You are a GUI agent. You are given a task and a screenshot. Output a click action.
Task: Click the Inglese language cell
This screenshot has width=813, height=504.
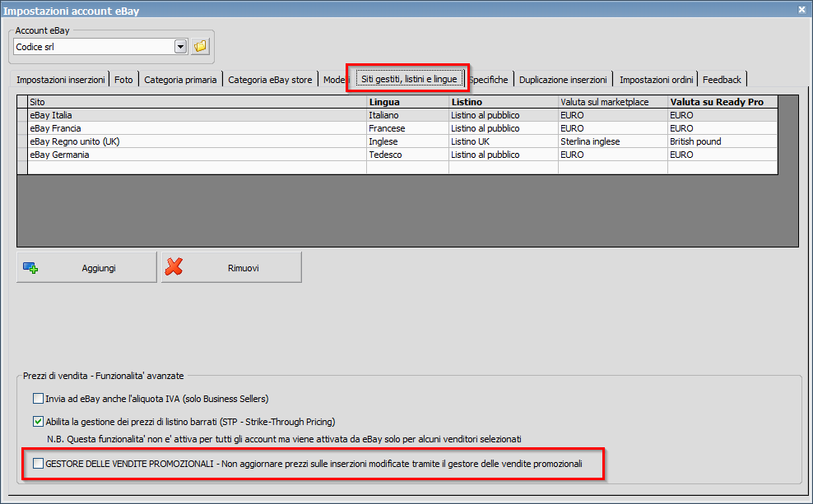click(407, 141)
